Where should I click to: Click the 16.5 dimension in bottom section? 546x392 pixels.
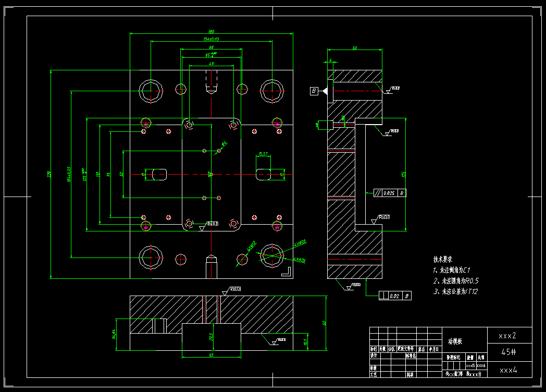click(x=306, y=342)
